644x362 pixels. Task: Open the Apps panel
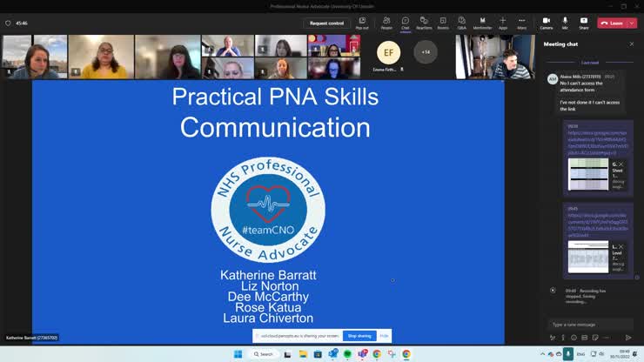point(502,21)
